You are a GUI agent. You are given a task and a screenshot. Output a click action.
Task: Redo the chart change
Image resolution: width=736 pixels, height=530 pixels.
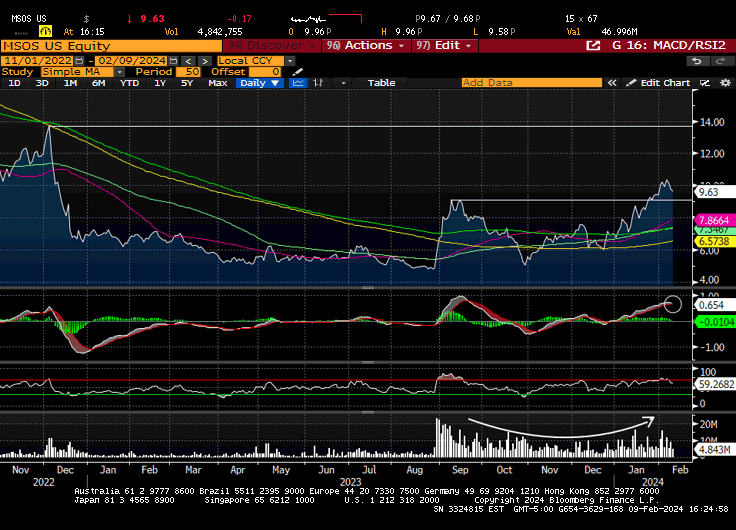click(720, 61)
